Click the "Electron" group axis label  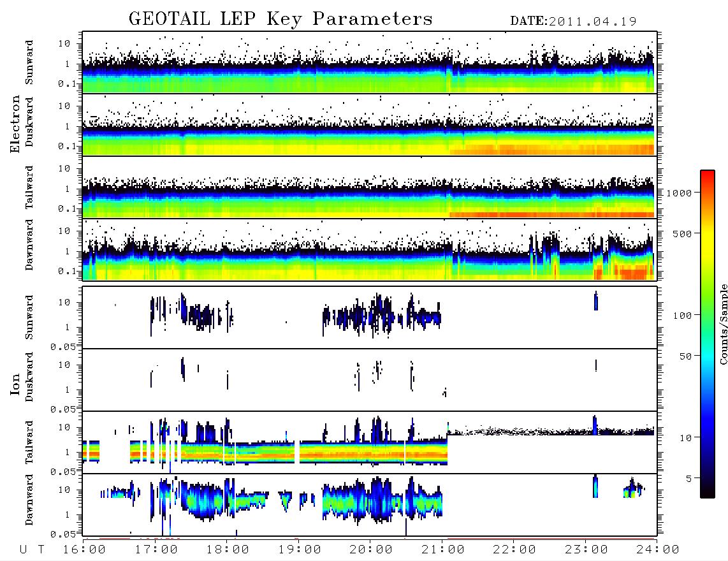coord(15,124)
